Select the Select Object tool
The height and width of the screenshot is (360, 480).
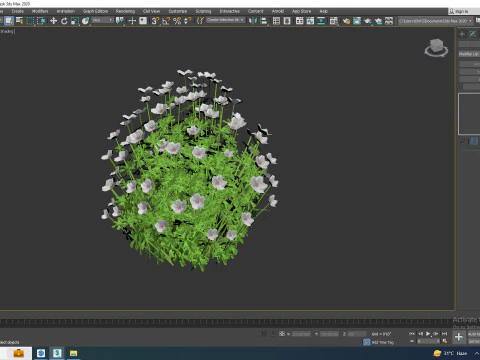click(x=9, y=21)
